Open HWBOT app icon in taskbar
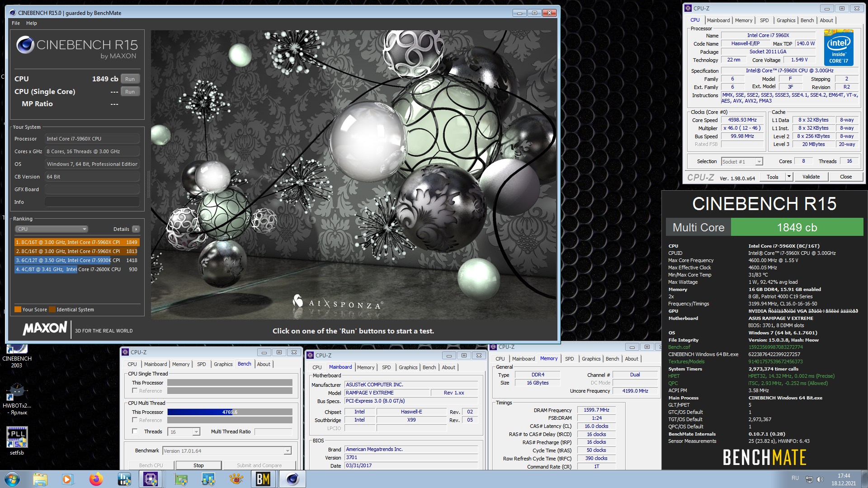Image resolution: width=868 pixels, height=488 pixels. pyautogui.click(x=124, y=479)
